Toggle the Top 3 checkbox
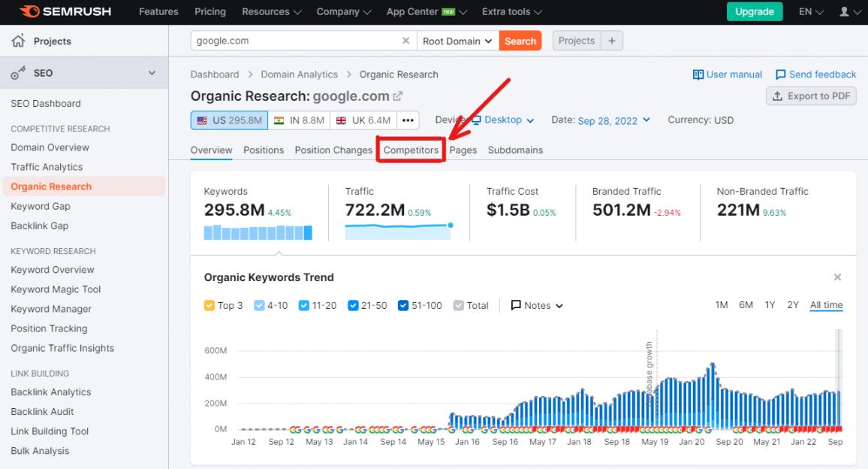The image size is (868, 469). (209, 306)
